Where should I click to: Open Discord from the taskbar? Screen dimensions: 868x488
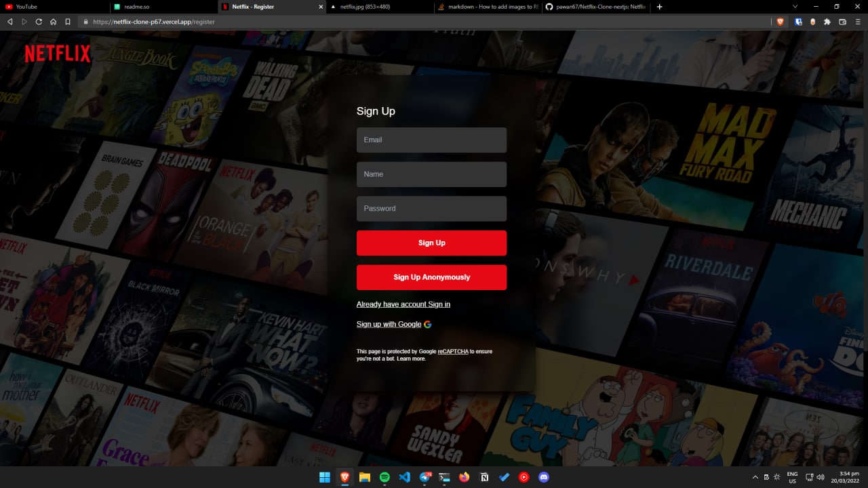click(x=543, y=477)
